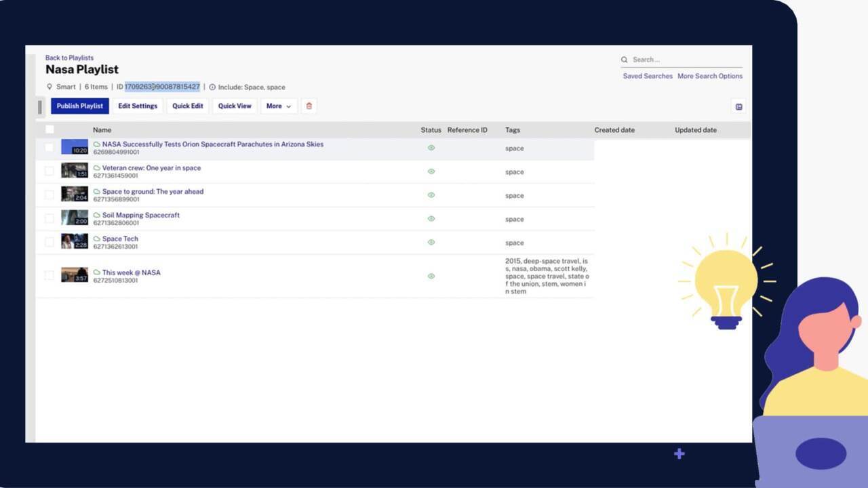Open the More dropdown menu
This screenshot has width=868, height=488.
click(x=279, y=106)
